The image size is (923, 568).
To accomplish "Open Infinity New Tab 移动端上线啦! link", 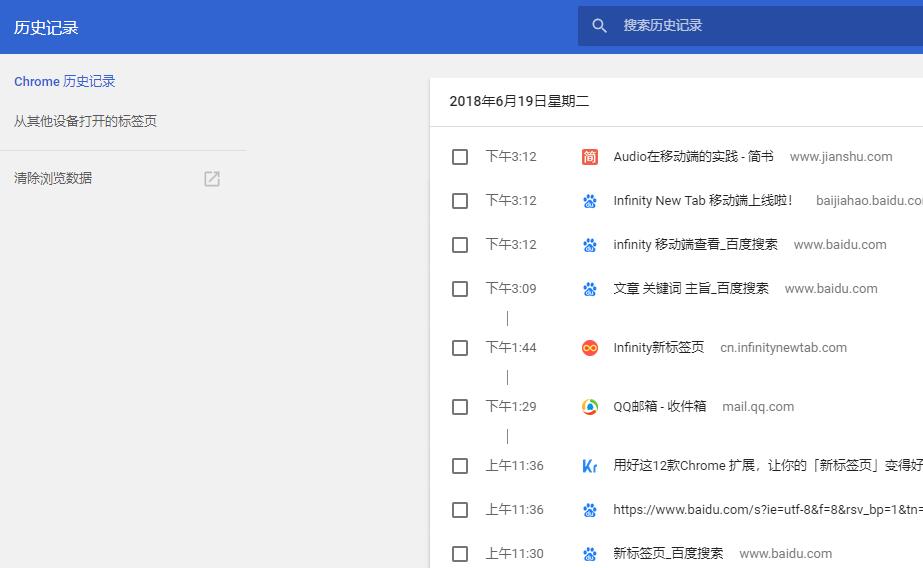I will (703, 201).
